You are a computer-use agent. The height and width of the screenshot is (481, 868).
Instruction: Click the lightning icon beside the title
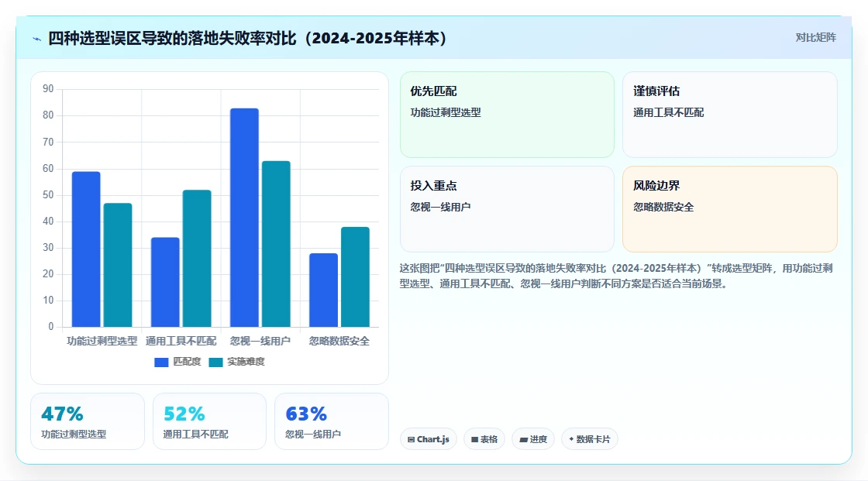(37, 39)
